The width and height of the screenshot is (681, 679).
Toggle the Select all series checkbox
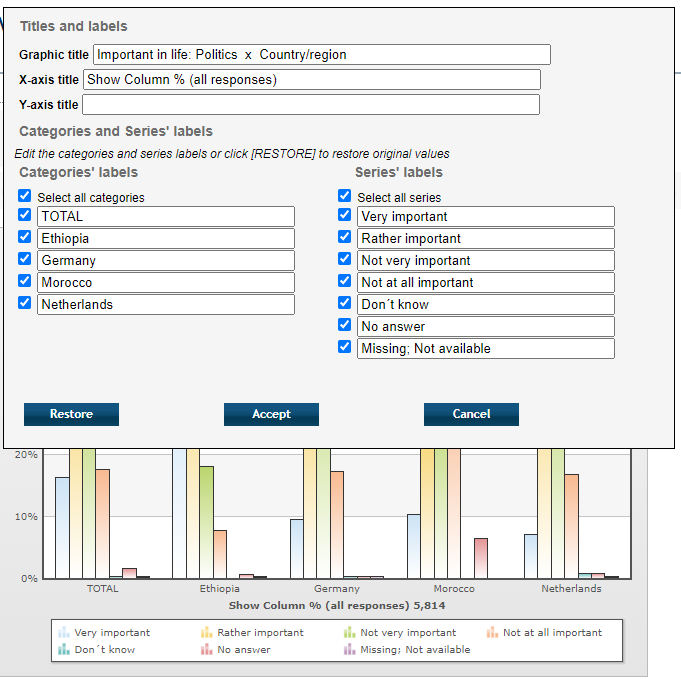344,195
